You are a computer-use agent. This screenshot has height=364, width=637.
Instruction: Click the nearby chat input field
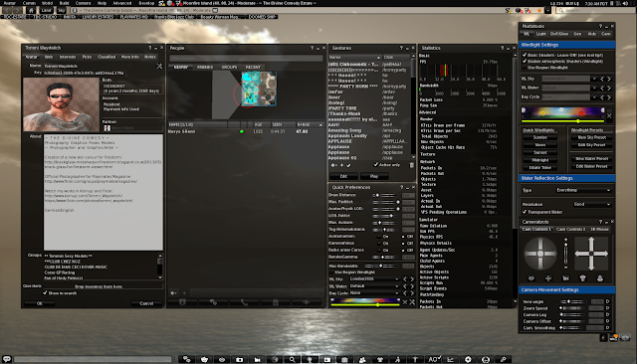93,359
